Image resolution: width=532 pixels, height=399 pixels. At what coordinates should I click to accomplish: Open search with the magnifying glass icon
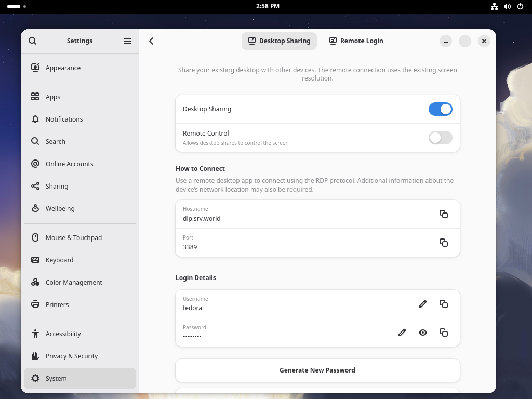(x=32, y=41)
